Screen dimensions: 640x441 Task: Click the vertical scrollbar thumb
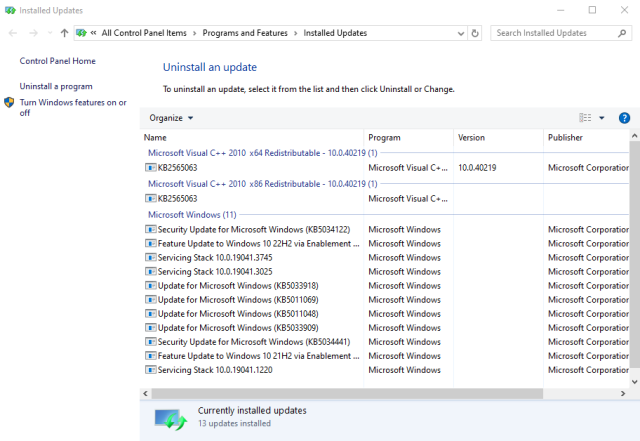tap(634, 254)
